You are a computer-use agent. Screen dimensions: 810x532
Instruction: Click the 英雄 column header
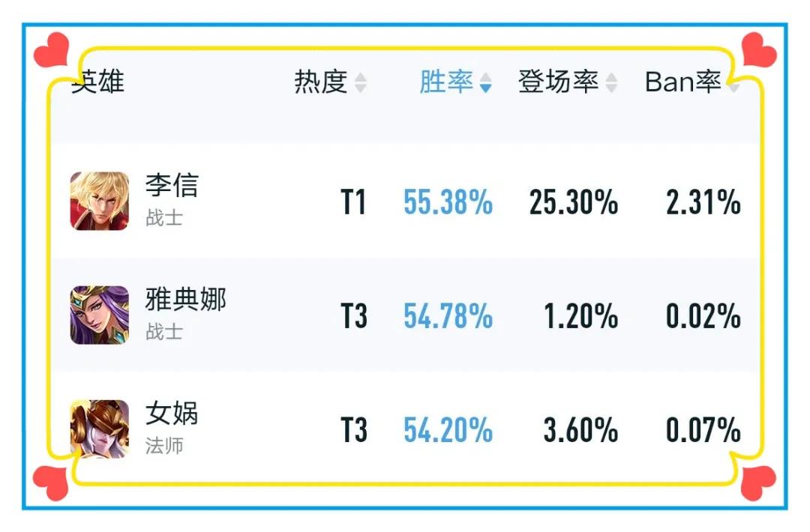[97, 82]
